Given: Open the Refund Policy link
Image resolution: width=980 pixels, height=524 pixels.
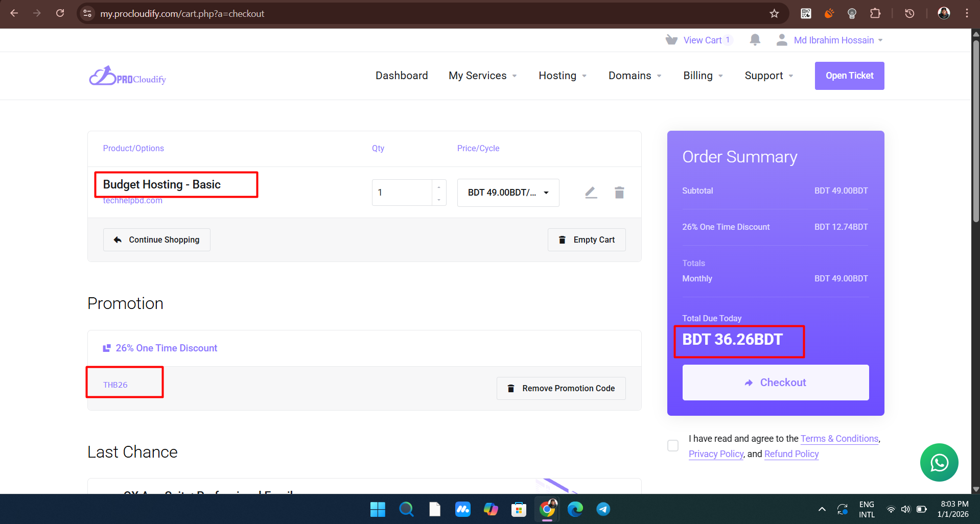Looking at the screenshot, I should [791, 454].
